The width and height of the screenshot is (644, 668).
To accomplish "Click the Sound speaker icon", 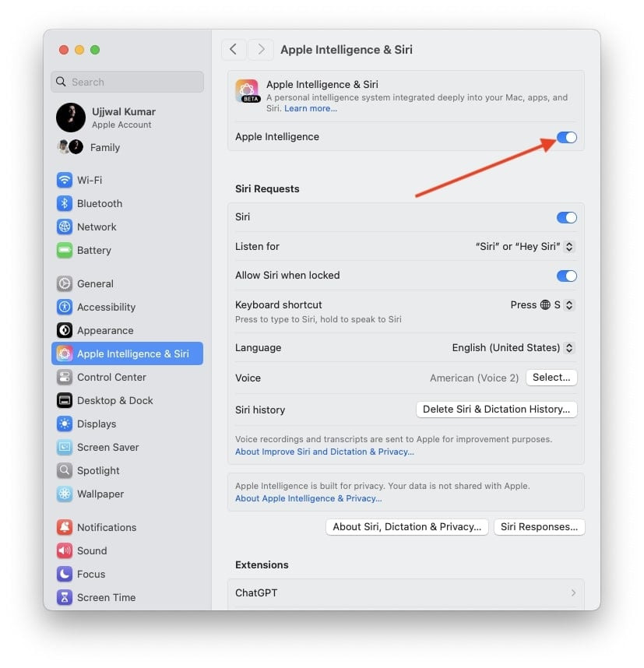I will coord(65,551).
